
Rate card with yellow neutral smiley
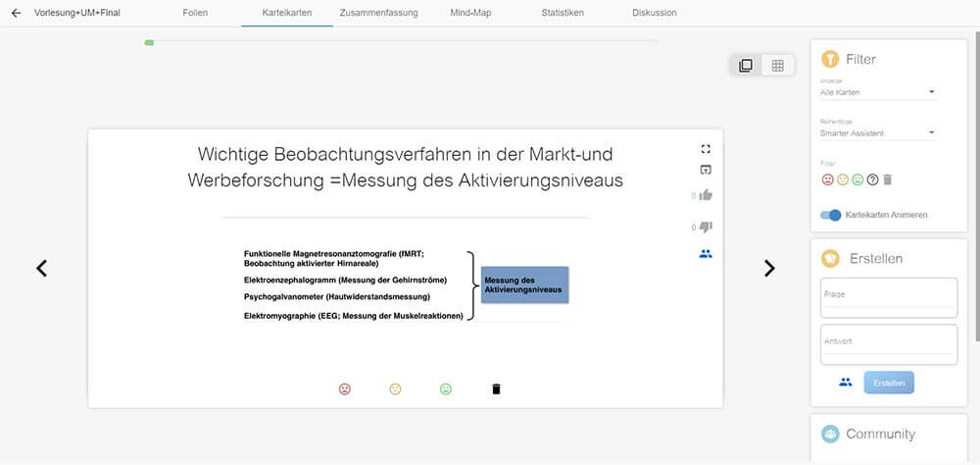(395, 388)
